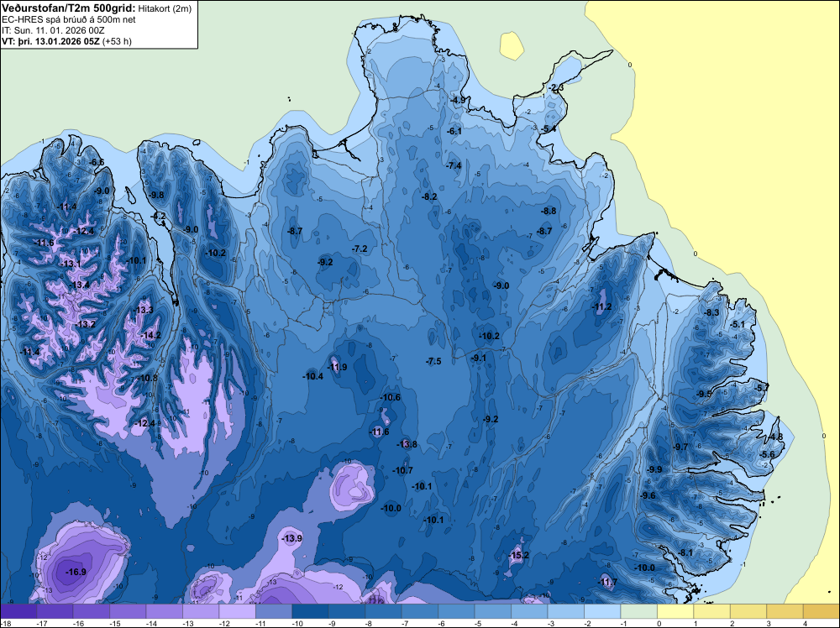Click the -4.9 temperature reading
The height and width of the screenshot is (628, 840).
point(458,100)
